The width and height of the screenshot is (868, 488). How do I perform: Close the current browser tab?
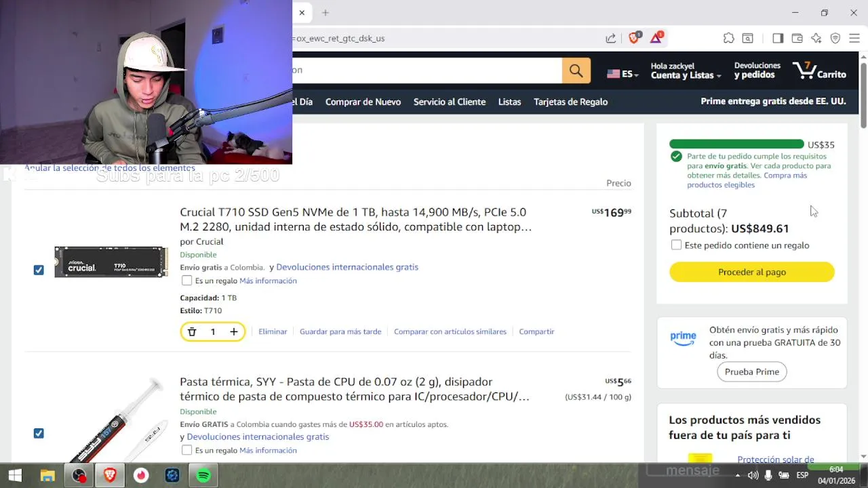click(x=302, y=12)
